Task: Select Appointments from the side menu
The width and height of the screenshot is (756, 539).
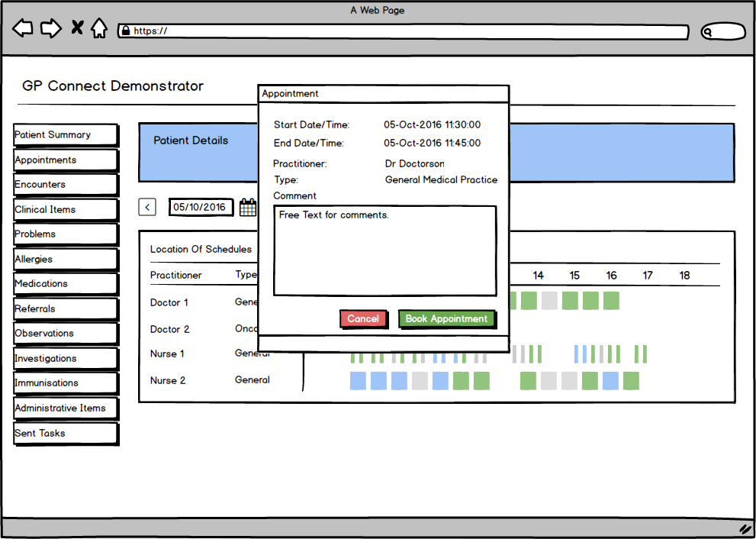Action: click(66, 160)
